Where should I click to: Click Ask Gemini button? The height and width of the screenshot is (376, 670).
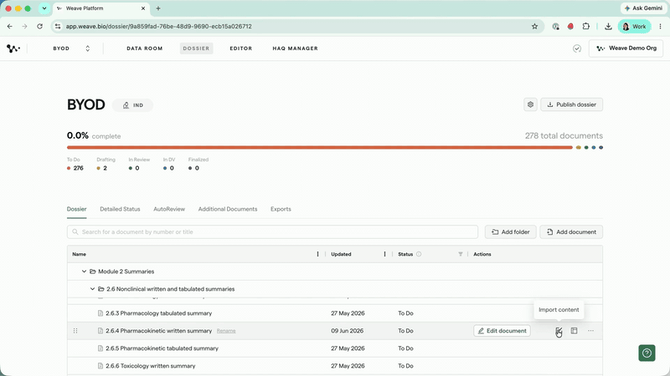(643, 8)
